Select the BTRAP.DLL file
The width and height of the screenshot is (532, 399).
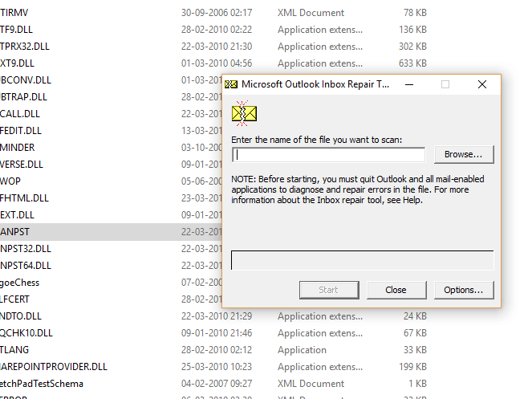[23, 97]
